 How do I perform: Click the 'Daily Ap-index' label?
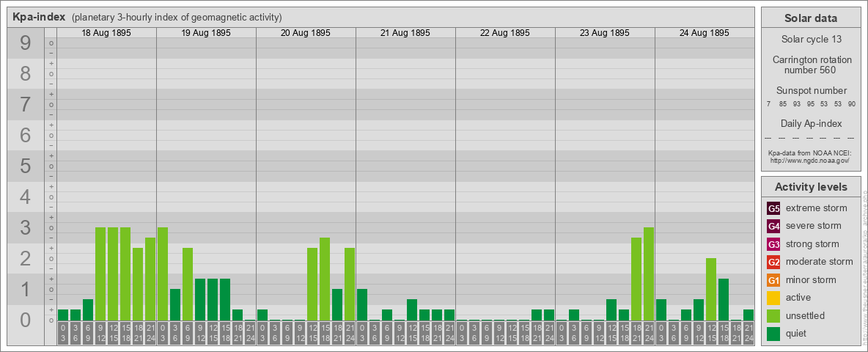point(812,123)
